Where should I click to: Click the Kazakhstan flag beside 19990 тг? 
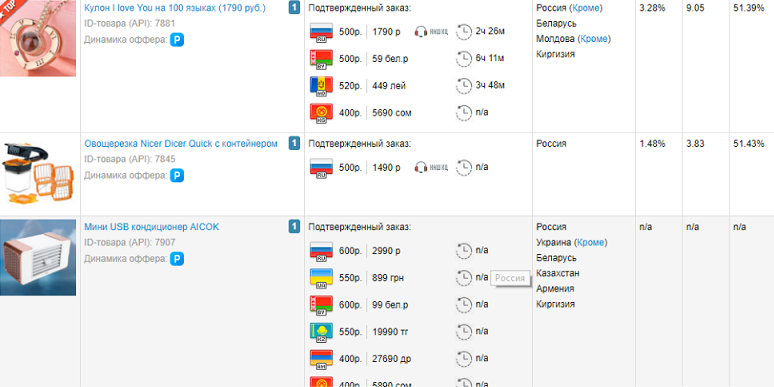click(321, 332)
